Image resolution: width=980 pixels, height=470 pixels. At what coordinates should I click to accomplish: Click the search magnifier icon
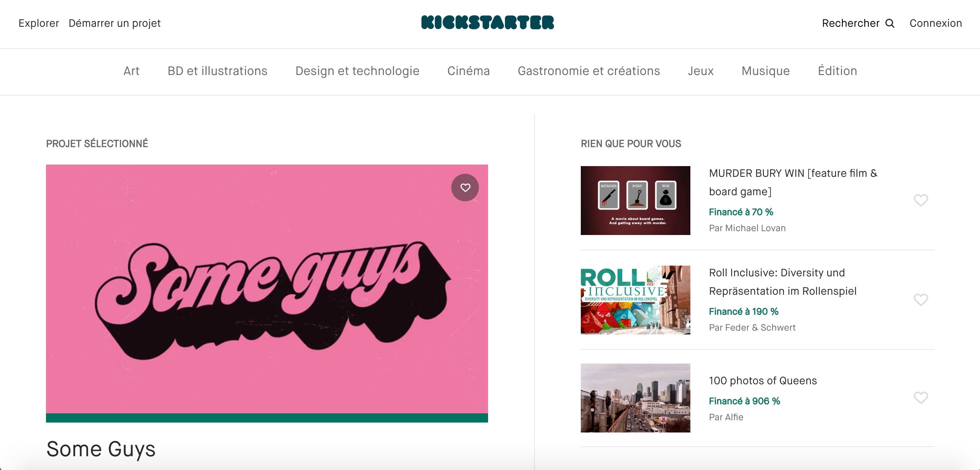point(890,23)
